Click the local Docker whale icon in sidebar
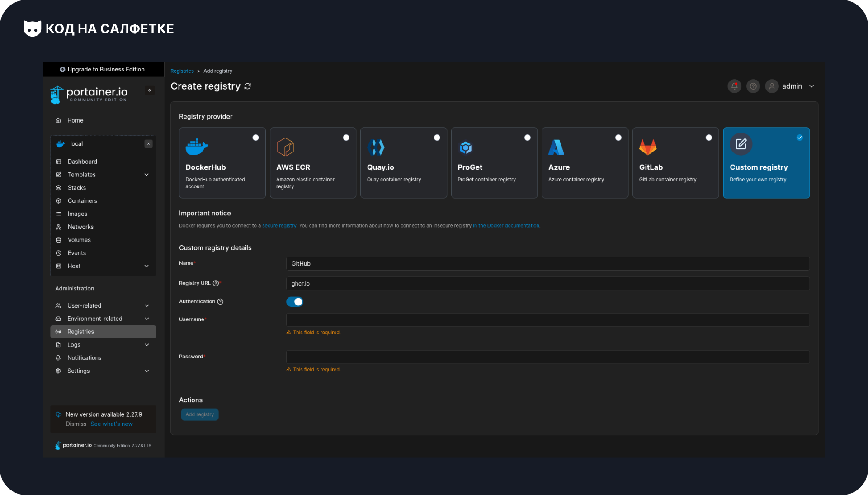 (61, 144)
